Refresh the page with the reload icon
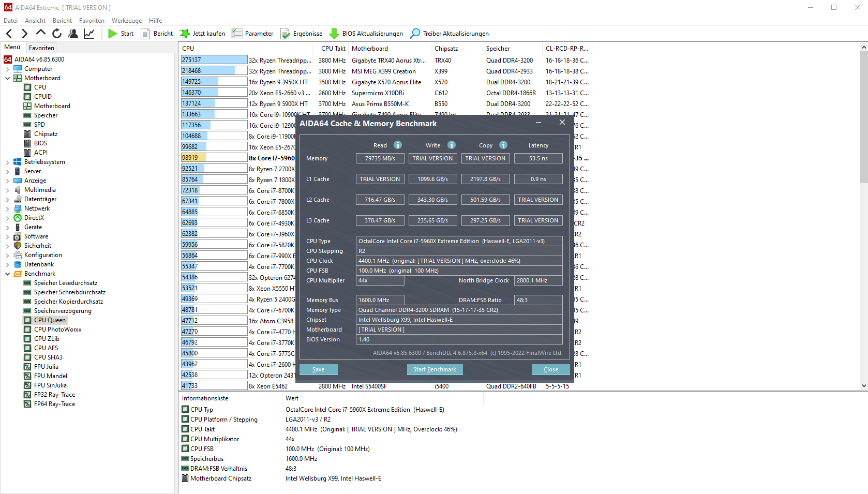Image resolution: width=868 pixels, height=494 pixels. [57, 34]
